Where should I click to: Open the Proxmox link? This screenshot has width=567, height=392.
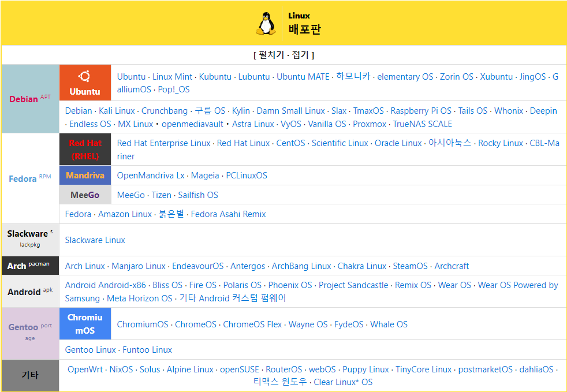point(370,124)
